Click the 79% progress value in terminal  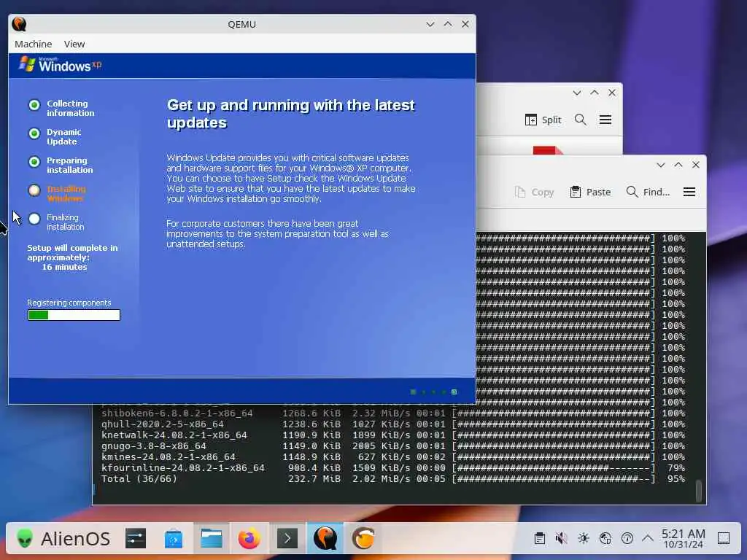pos(676,468)
